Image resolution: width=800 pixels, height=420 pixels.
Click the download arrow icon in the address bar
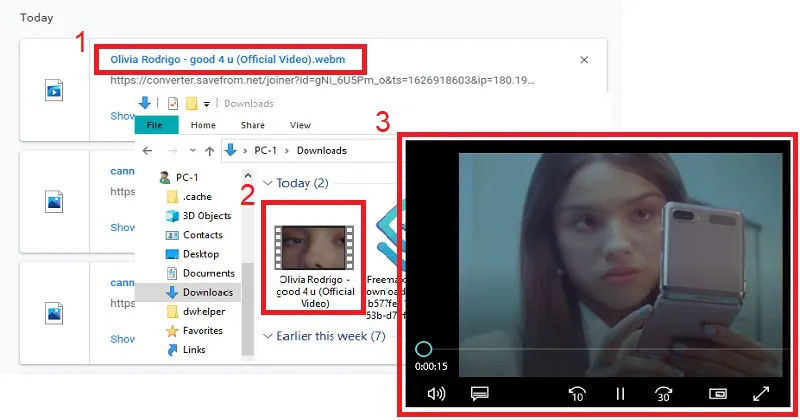pyautogui.click(x=231, y=150)
